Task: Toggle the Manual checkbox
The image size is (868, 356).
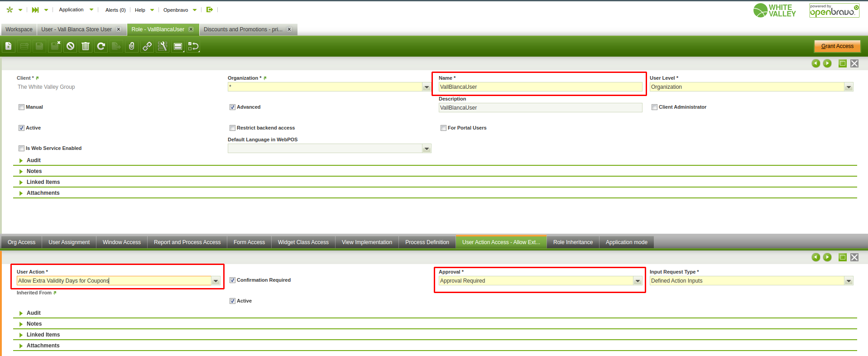Action: click(21, 107)
